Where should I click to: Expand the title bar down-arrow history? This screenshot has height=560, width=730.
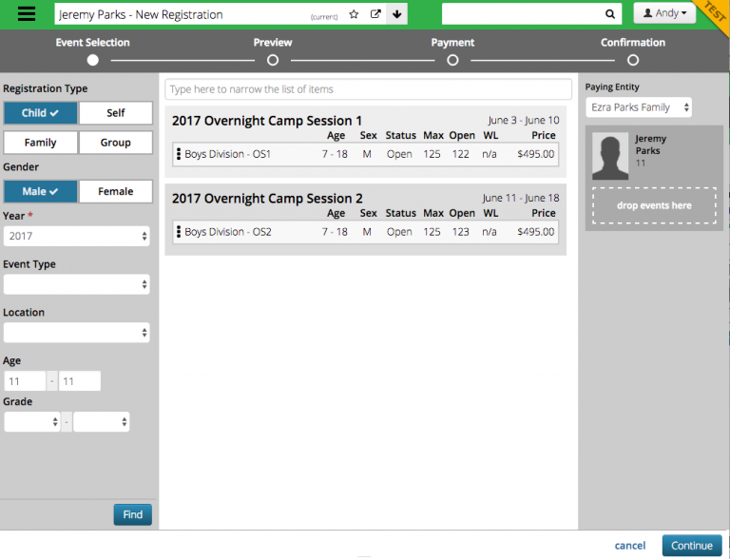tap(396, 14)
